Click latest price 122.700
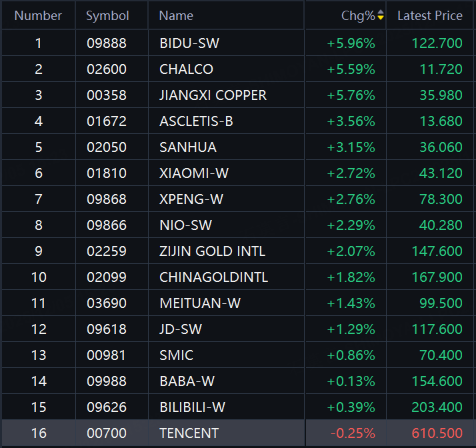476x448 pixels. 437,43
